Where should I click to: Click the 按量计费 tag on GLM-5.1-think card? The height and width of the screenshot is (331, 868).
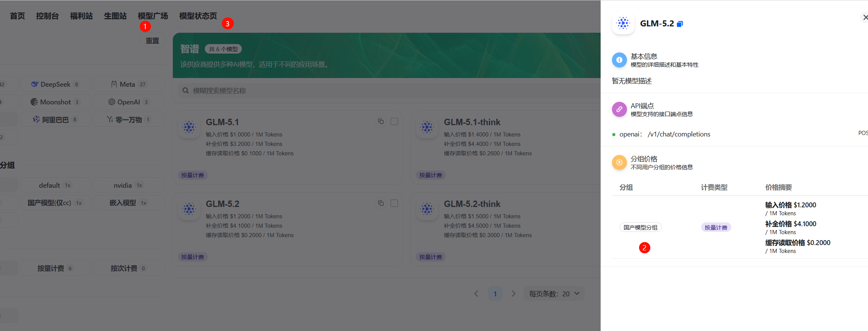tap(430, 175)
